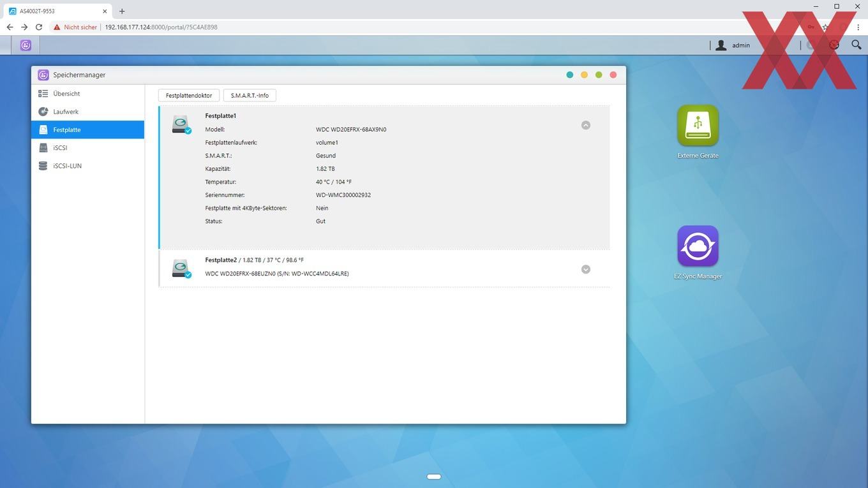
Task: Expand the Festplatte2 details row
Action: pyautogui.click(x=586, y=269)
